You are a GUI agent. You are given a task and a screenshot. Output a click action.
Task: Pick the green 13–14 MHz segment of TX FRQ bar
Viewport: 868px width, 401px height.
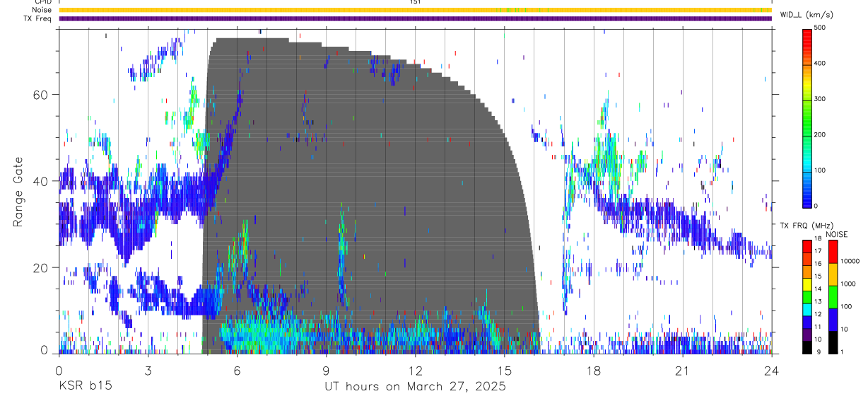[x=807, y=296]
